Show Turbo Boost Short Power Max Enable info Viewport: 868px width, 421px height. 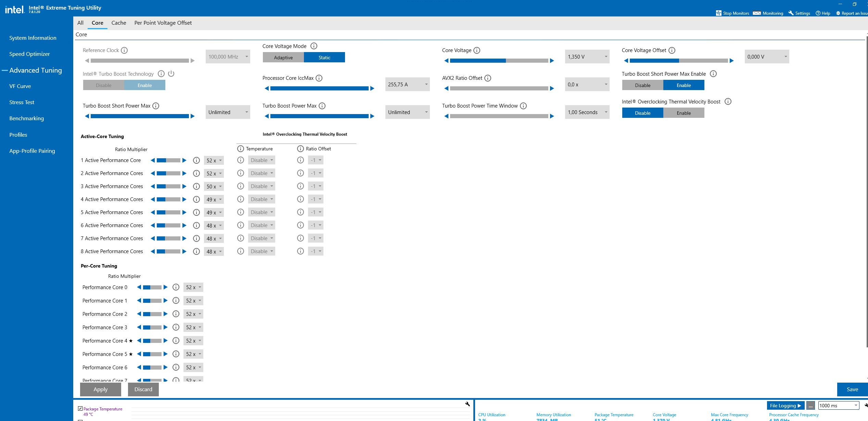[x=713, y=74]
